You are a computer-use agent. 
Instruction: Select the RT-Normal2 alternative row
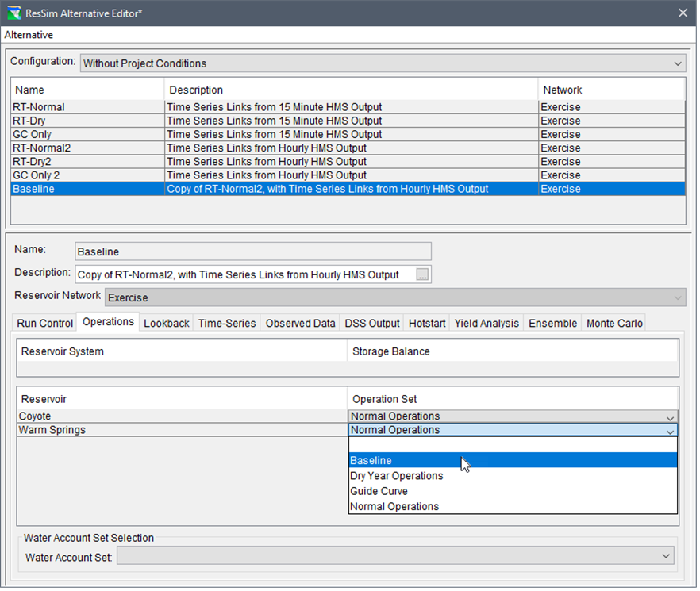[x=349, y=148]
